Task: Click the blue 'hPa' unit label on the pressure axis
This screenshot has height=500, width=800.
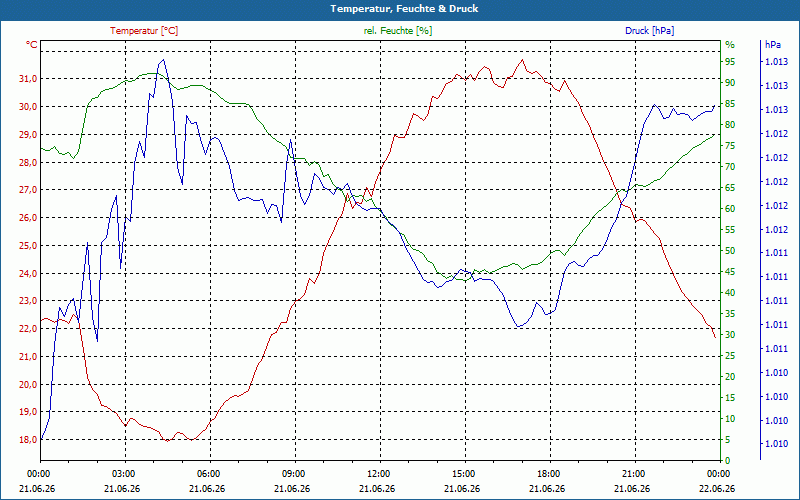Action: pyautogui.click(x=773, y=45)
